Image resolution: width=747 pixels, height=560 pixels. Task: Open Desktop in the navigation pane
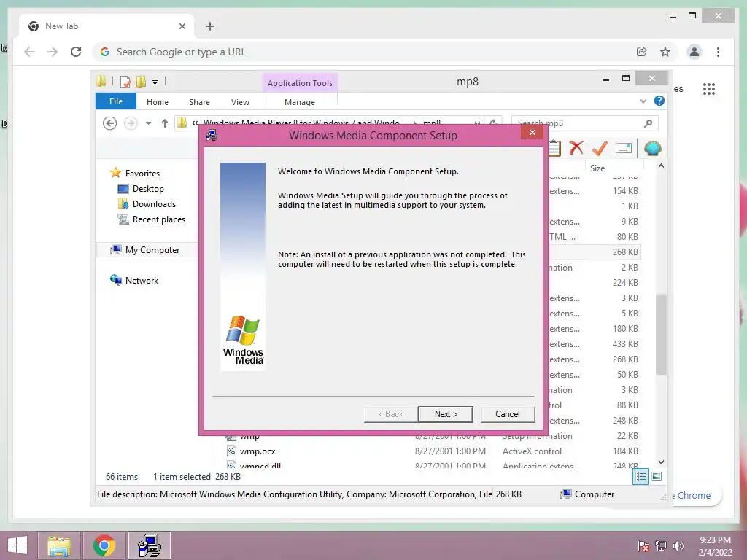pyautogui.click(x=148, y=189)
